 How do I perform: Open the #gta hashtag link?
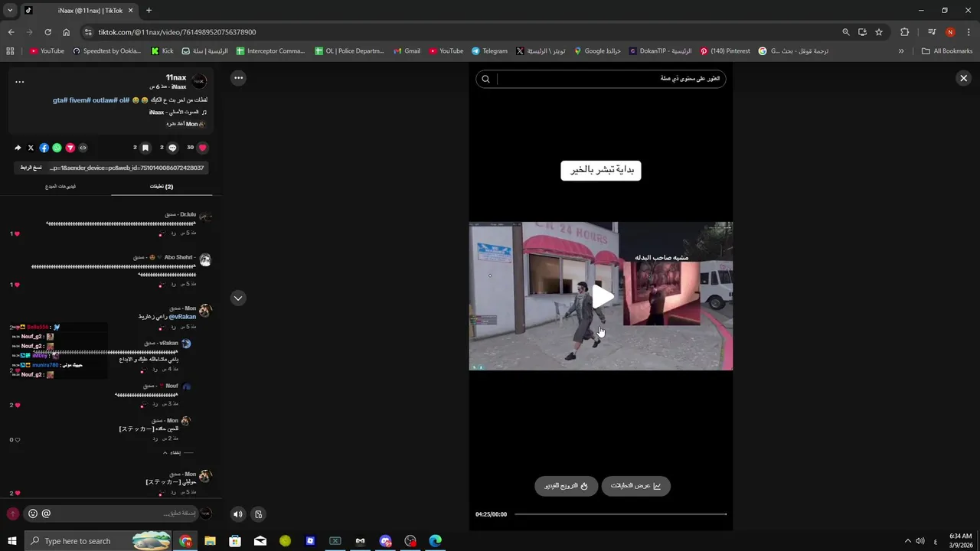point(60,100)
